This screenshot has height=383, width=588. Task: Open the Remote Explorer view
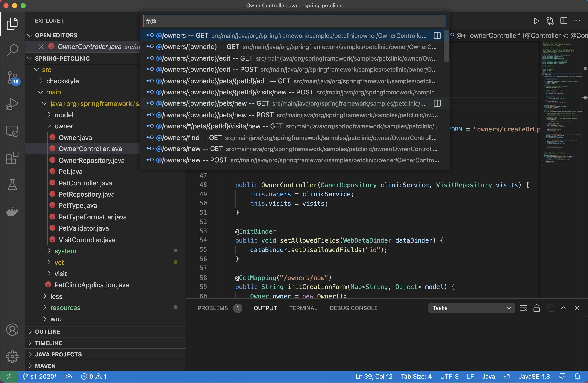(x=12, y=131)
